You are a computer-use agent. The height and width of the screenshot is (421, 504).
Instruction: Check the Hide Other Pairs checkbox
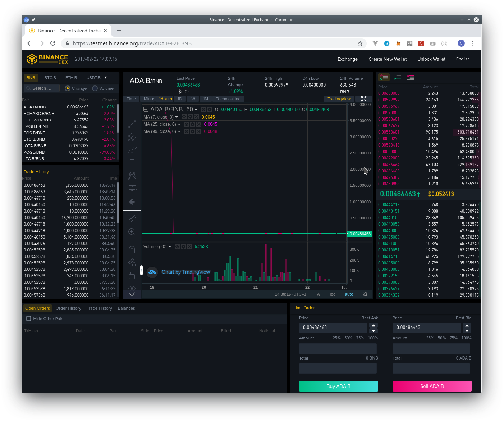pyautogui.click(x=29, y=319)
